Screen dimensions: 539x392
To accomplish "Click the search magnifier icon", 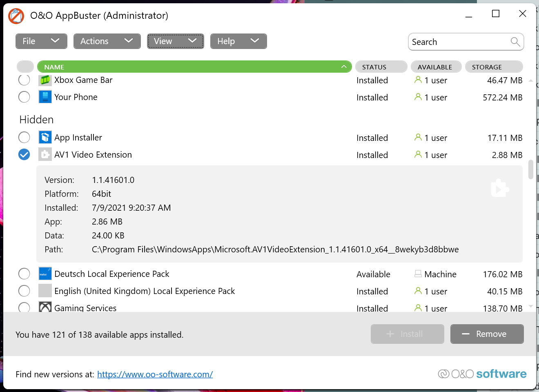I will pos(515,42).
